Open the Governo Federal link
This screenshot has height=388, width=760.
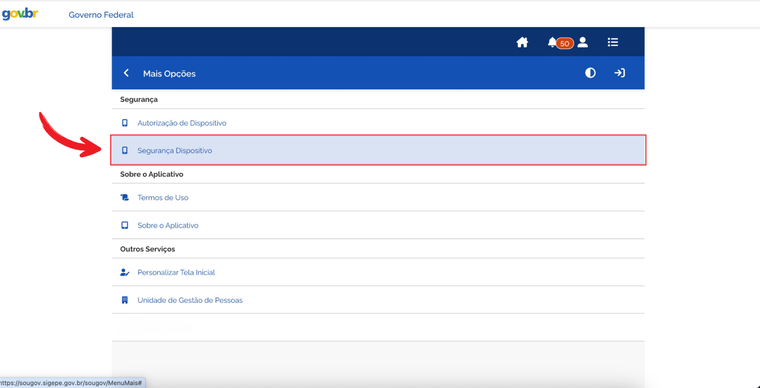coord(101,15)
